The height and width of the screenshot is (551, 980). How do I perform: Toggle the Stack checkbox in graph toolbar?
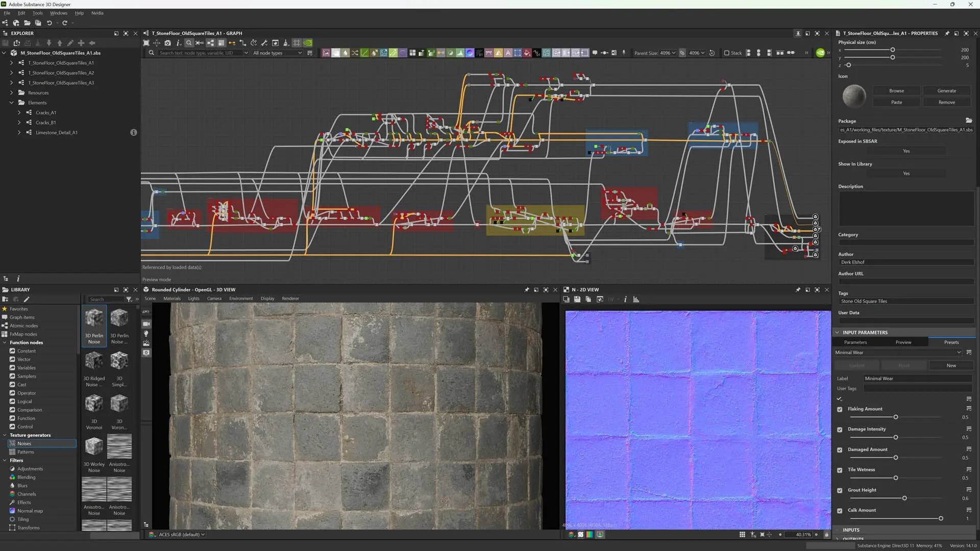(x=727, y=53)
